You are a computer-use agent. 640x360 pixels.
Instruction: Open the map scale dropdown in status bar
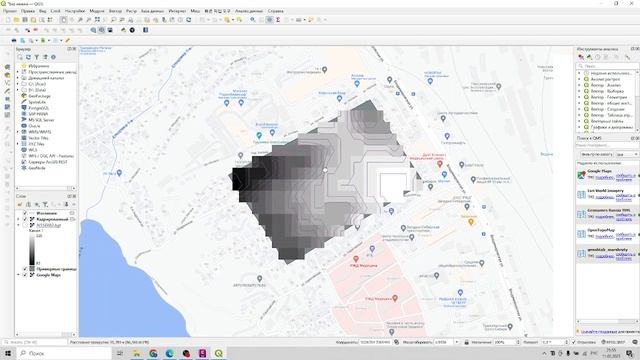(457, 342)
